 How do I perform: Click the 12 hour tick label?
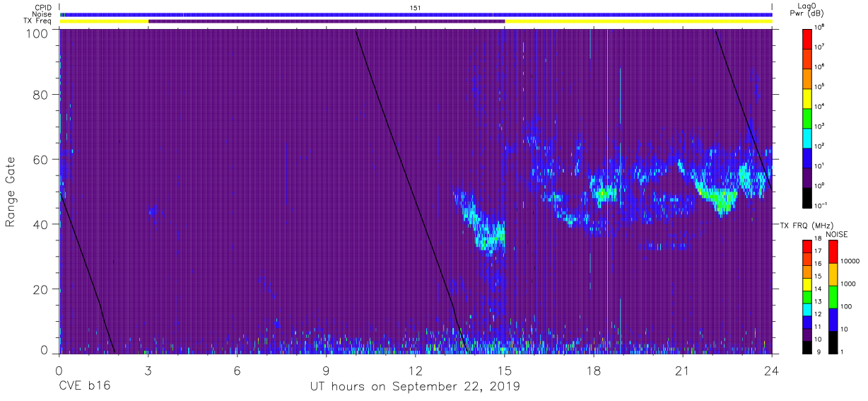click(x=416, y=371)
